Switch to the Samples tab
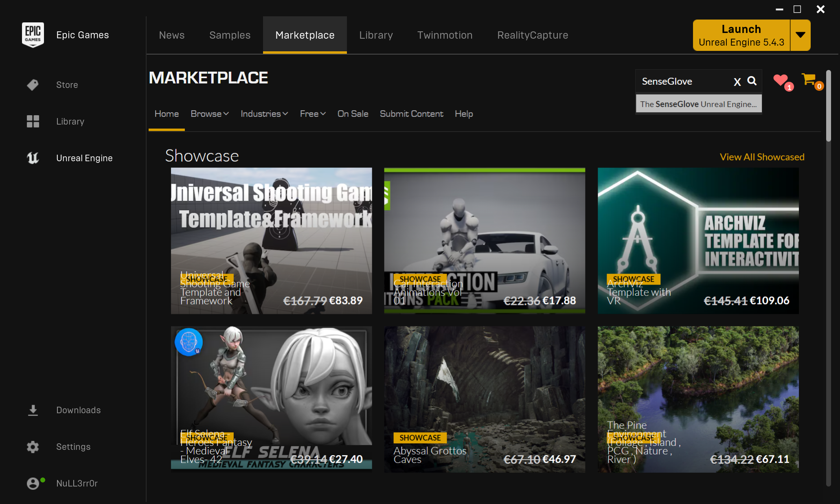Image resolution: width=840 pixels, height=504 pixels. [x=230, y=35]
